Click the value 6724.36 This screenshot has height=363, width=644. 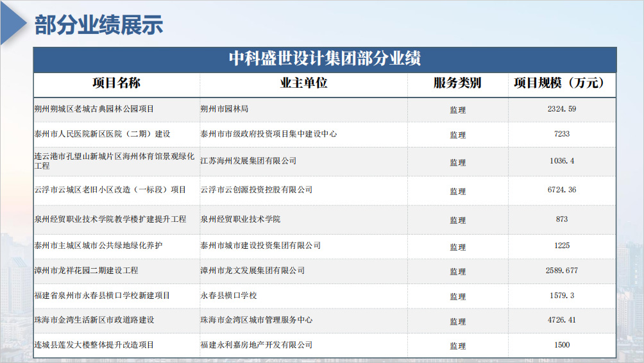pyautogui.click(x=561, y=190)
